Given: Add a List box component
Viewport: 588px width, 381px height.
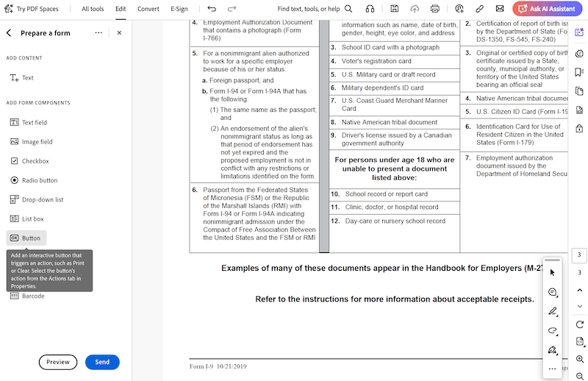Looking at the screenshot, I should (x=27, y=219).
